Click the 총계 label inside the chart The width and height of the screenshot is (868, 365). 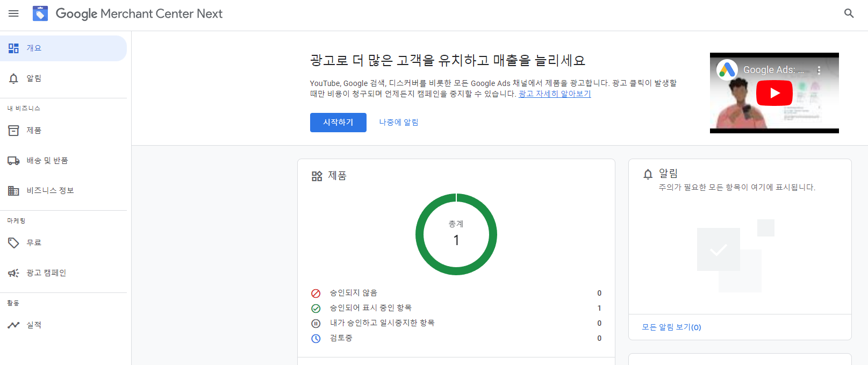[456, 224]
